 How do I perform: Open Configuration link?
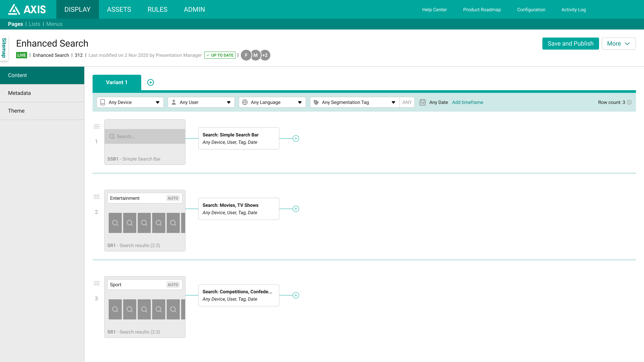tap(531, 10)
